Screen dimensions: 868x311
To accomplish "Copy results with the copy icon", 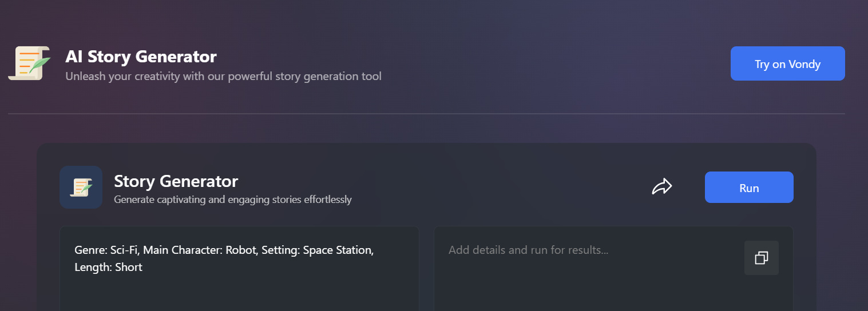I will pyautogui.click(x=761, y=258).
